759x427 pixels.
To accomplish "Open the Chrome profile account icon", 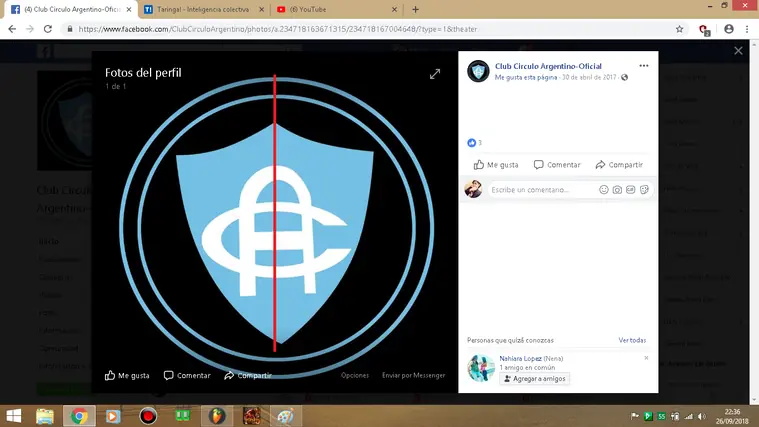I will coord(729,29).
